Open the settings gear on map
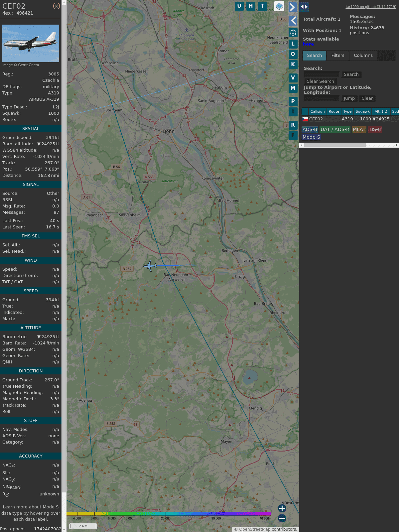Image resolution: width=399 pixels, height=532 pixels. [x=293, y=33]
